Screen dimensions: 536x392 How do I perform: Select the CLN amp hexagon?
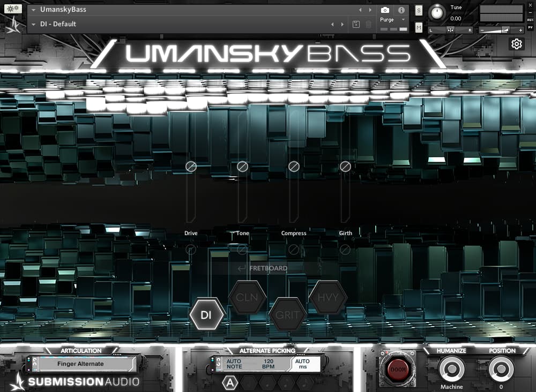(x=247, y=298)
